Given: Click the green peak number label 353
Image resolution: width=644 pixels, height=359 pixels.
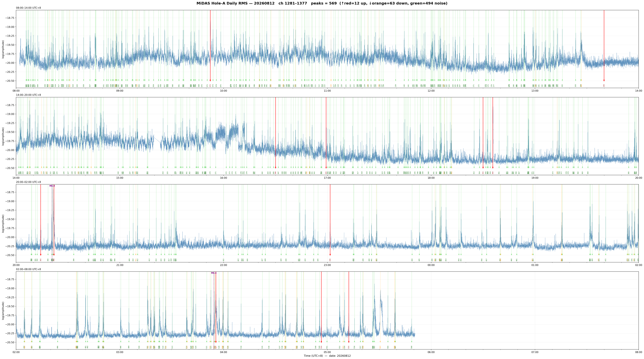Looking at the screenshot, I should (x=474, y=173).
